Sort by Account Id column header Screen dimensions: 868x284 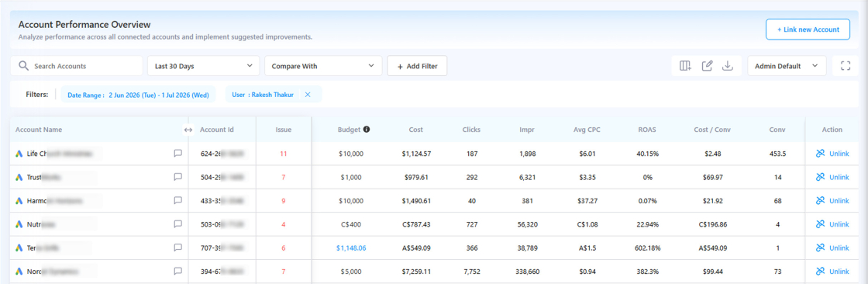coord(217,130)
